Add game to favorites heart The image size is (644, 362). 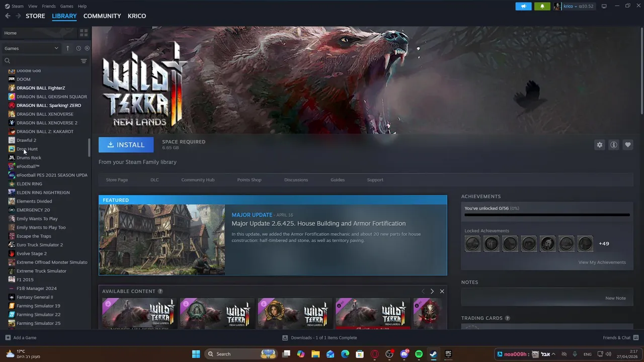click(x=627, y=145)
